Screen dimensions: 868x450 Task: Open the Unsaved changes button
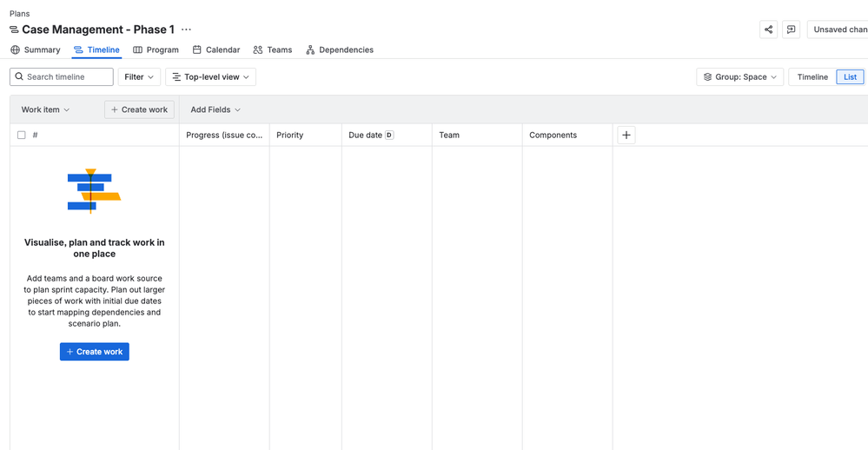coord(838,30)
